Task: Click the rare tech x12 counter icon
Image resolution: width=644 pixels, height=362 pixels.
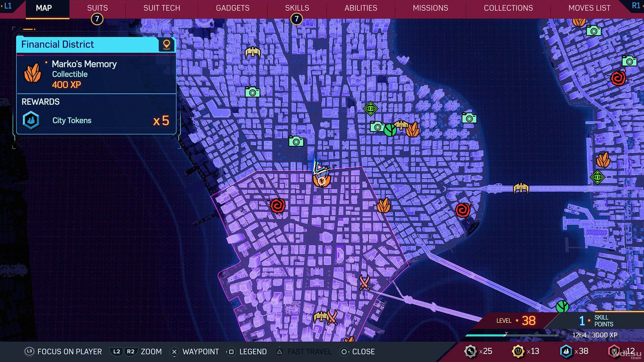Action: (x=614, y=351)
